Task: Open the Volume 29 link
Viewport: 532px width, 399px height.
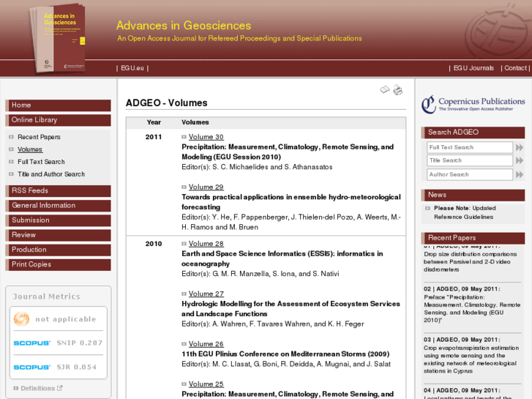Action: (x=206, y=187)
